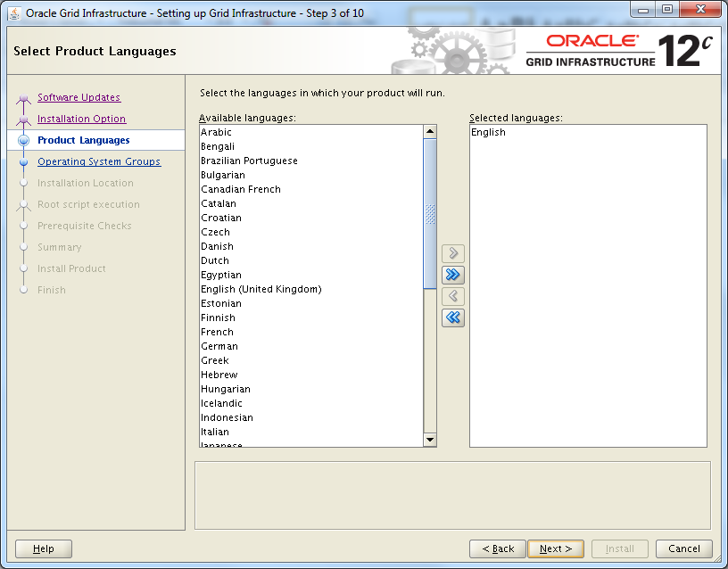Screen dimensions: 728x569
Task: Click the Next button
Action: click(x=555, y=548)
